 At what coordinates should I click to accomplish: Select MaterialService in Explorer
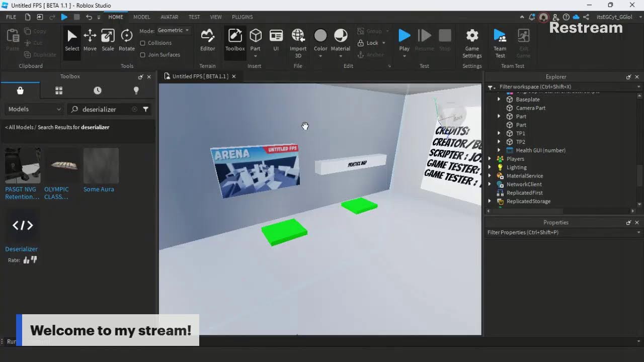click(524, 176)
